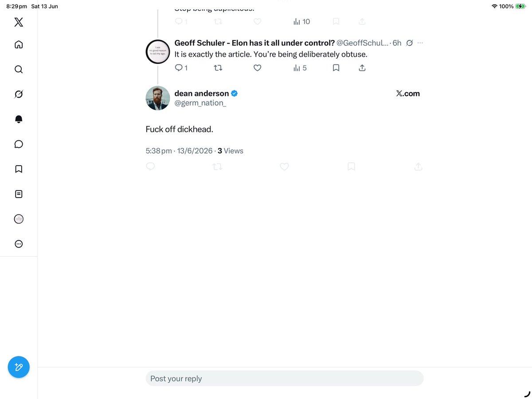This screenshot has width=532, height=399.
Task: Tap the compose post floating button
Action: [19, 367]
